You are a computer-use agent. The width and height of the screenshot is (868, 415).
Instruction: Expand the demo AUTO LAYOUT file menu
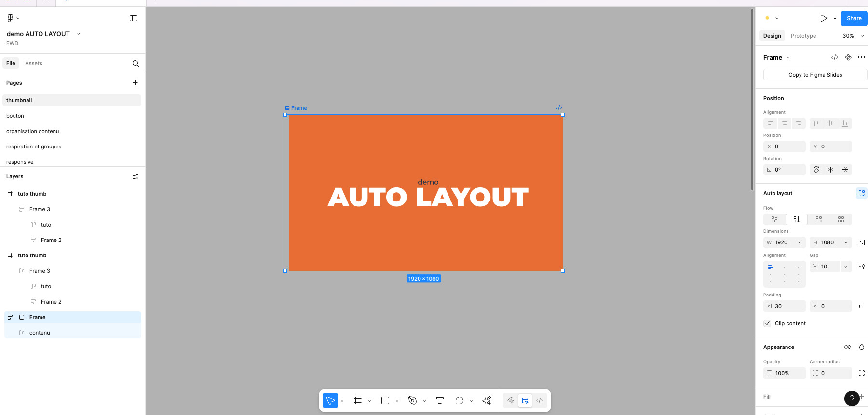79,34
